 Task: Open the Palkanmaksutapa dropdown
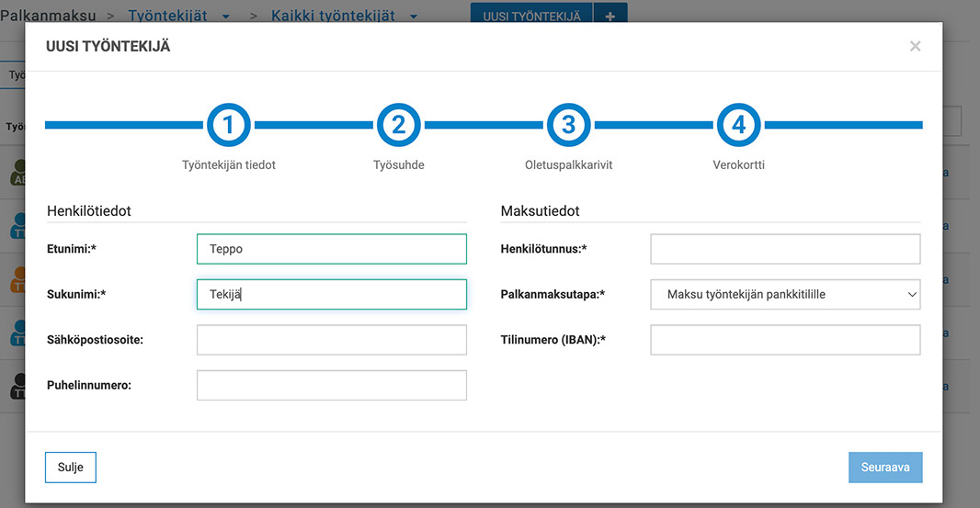[785, 295]
